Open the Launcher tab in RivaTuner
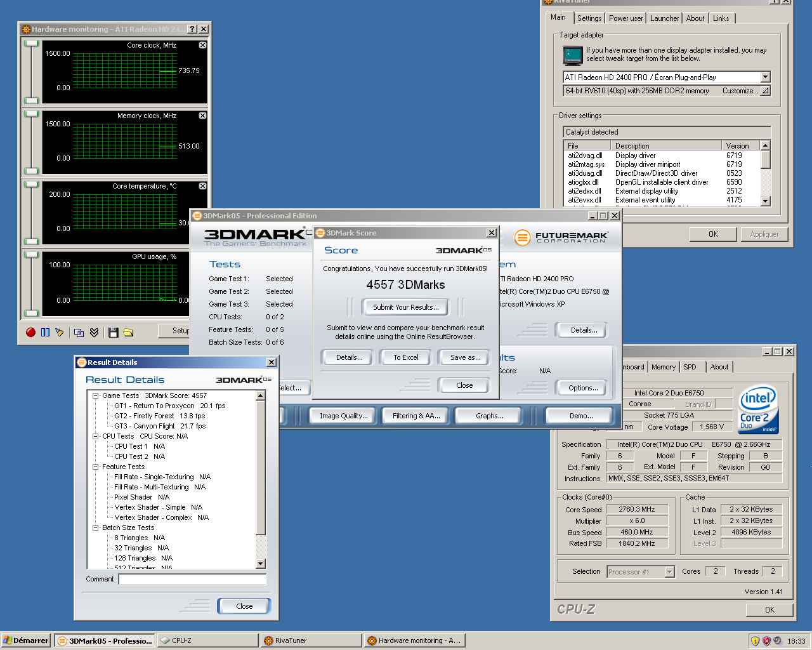812x650 pixels. coord(664,18)
